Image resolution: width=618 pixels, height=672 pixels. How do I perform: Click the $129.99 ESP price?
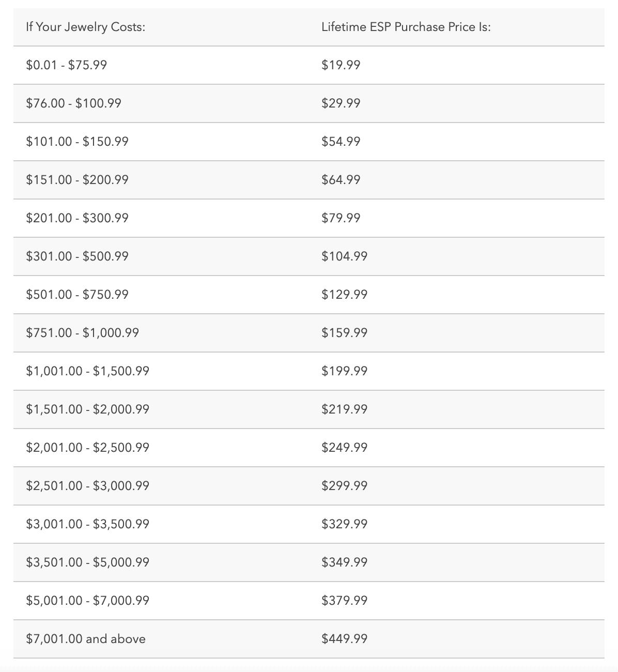pos(345,295)
